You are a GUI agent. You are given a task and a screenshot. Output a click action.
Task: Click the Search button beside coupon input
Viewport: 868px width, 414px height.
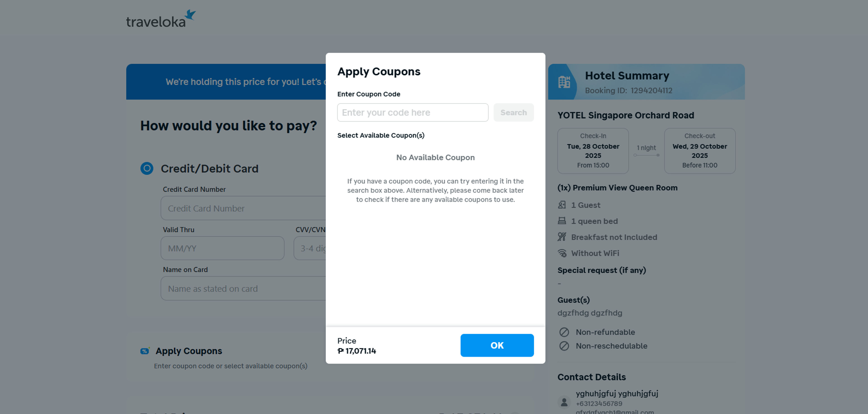coord(513,112)
